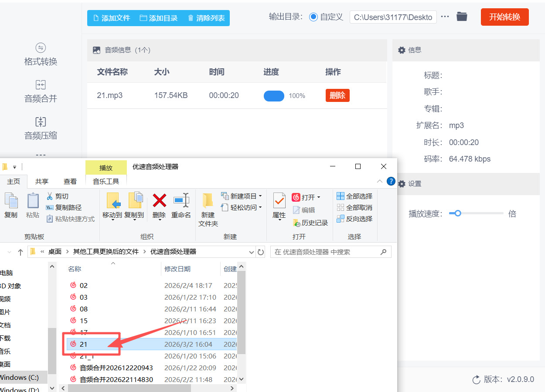
Task: Click the version refresh icon
Action: click(x=476, y=379)
